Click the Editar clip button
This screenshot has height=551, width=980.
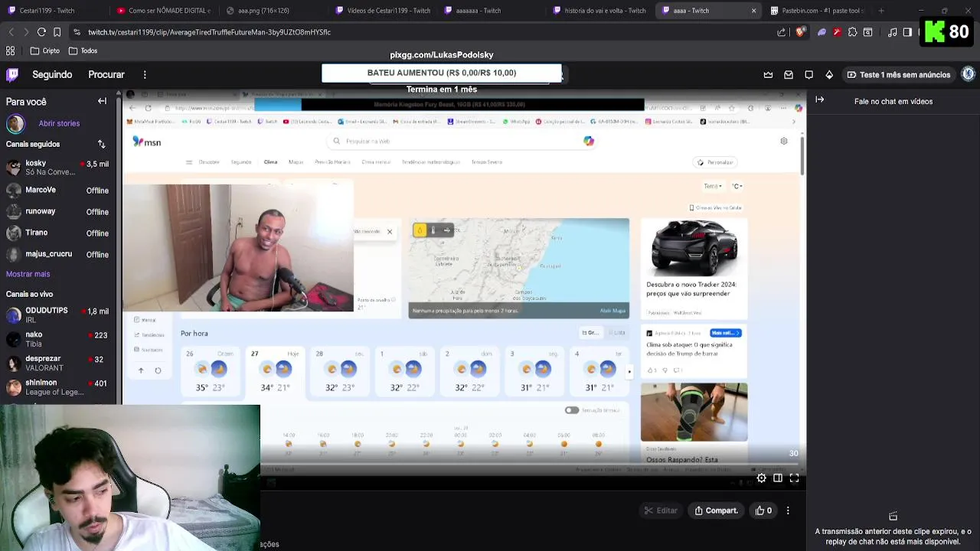pos(660,510)
